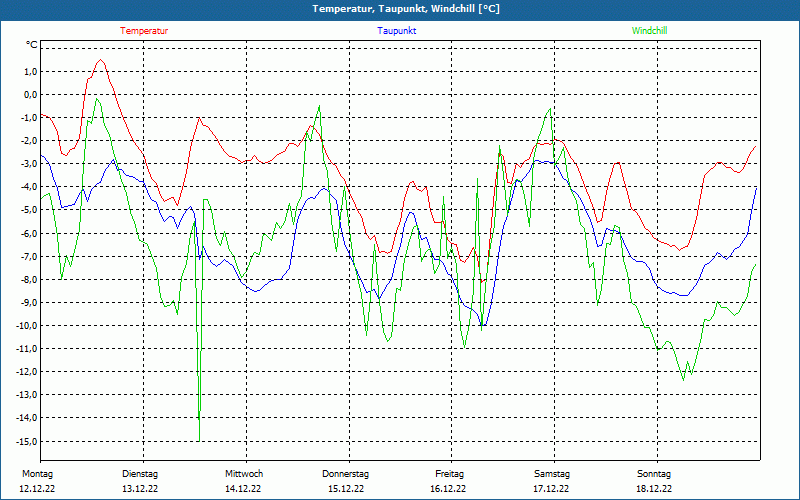Click the -15,0 y-axis label

27,441
